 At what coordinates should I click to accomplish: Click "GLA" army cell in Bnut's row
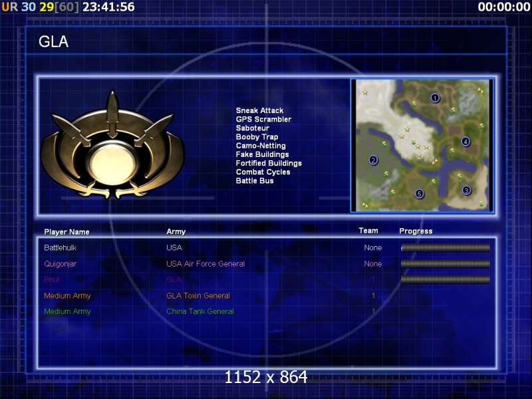pyautogui.click(x=174, y=279)
